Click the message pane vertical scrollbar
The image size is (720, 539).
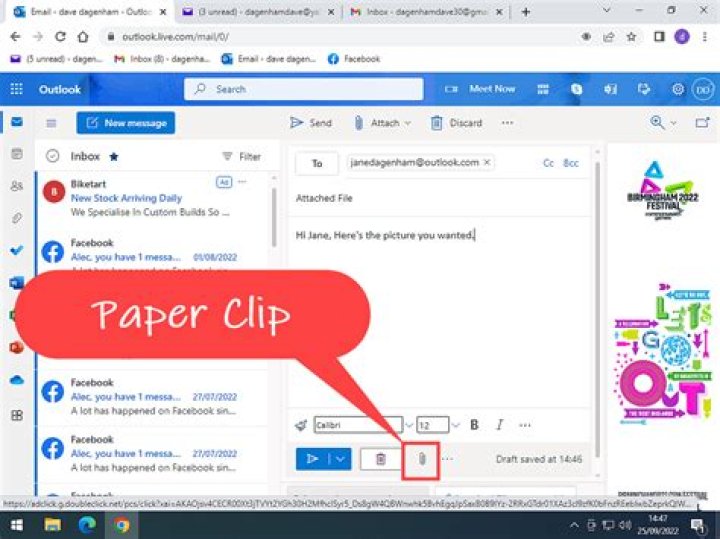(x=597, y=310)
